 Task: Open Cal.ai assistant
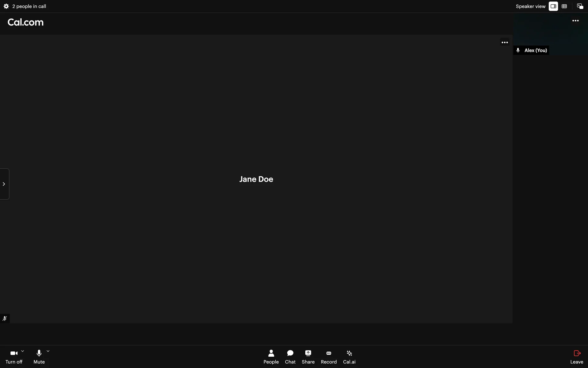click(x=349, y=357)
